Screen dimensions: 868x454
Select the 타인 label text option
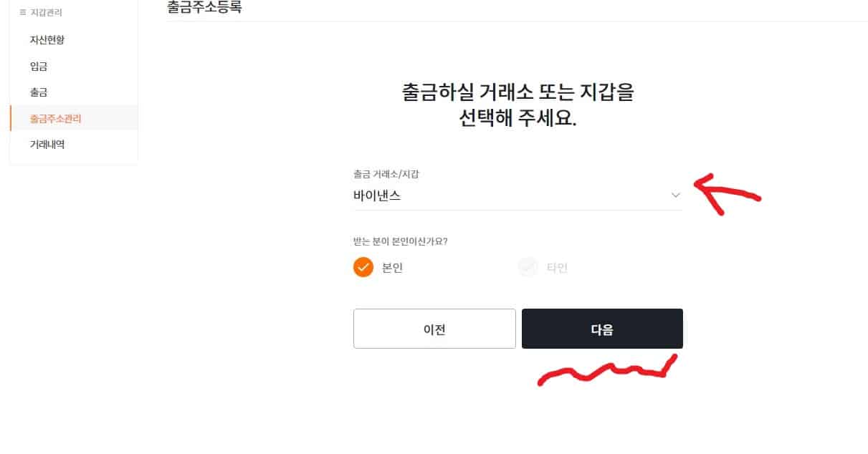558,268
